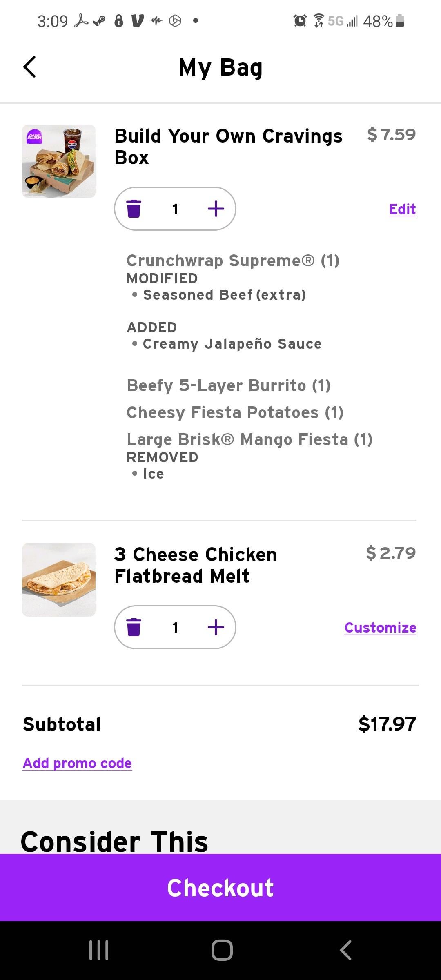This screenshot has height=980, width=441.
Task: Tap the Build Your Own Cravings Box title
Action: pyautogui.click(x=228, y=147)
